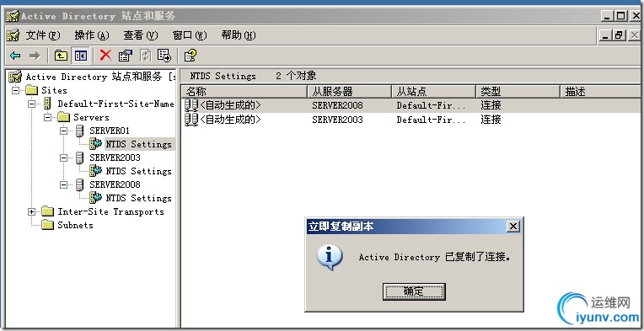This screenshot has height=331, width=644.
Task: Restore the inner MMC child window
Action: click(619, 35)
